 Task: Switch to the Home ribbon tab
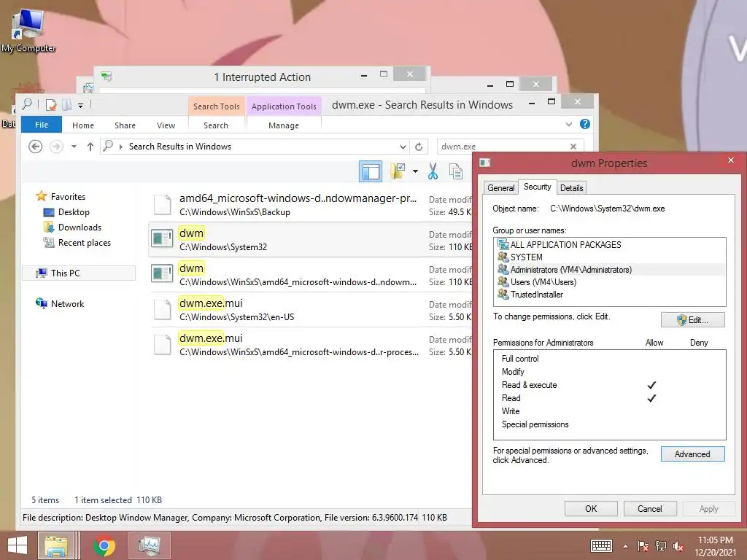pyautogui.click(x=83, y=125)
